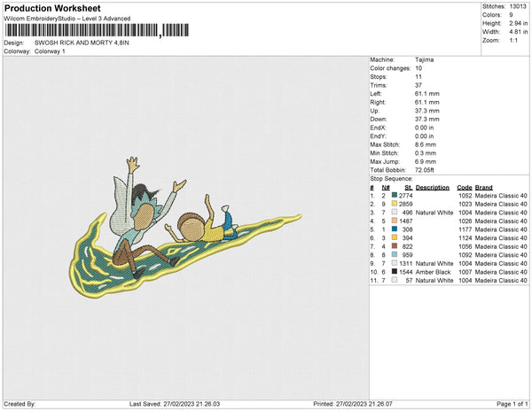Click the St. column header
The image size is (532, 411).
(x=409, y=188)
